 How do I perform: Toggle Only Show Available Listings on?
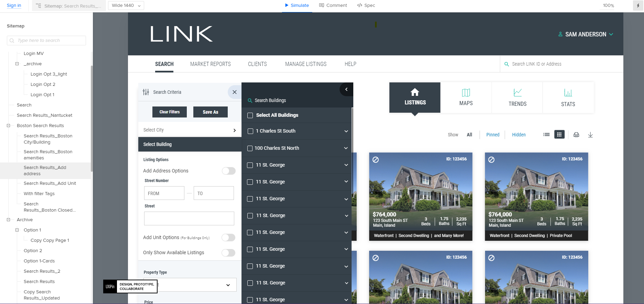(x=228, y=253)
